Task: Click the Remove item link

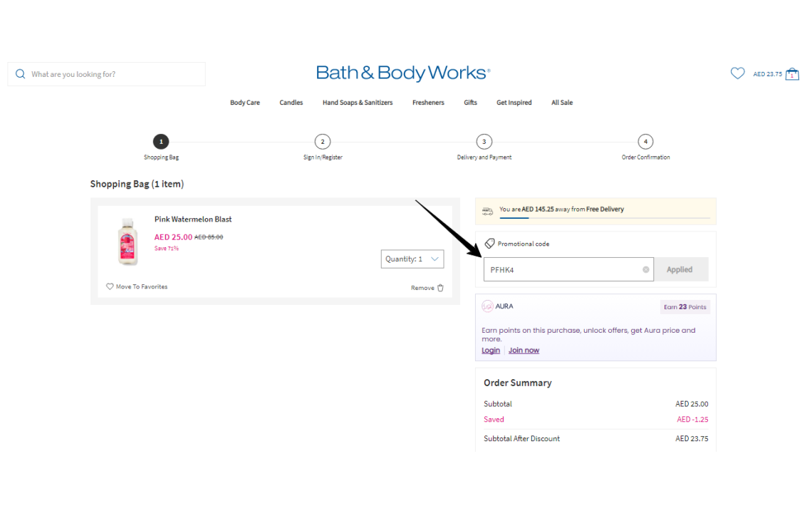Action: click(x=422, y=288)
